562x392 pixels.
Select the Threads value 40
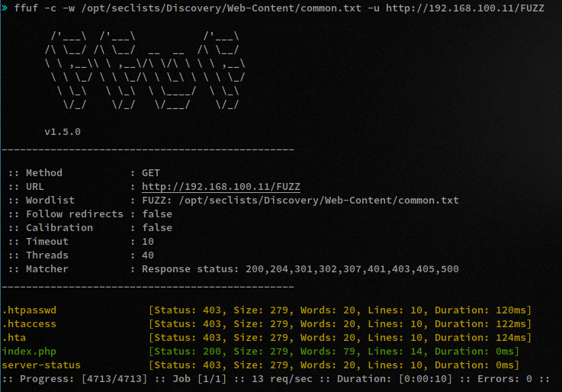(x=148, y=255)
